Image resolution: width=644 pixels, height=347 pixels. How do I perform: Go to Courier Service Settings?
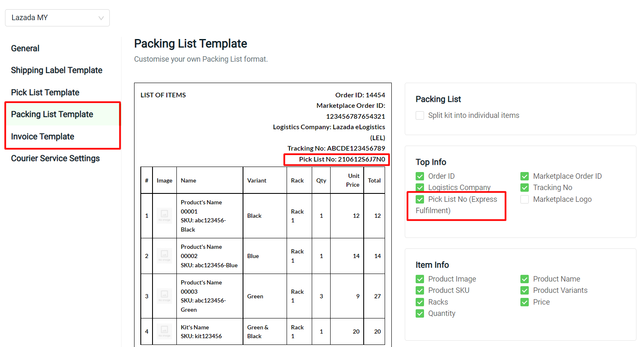click(55, 158)
